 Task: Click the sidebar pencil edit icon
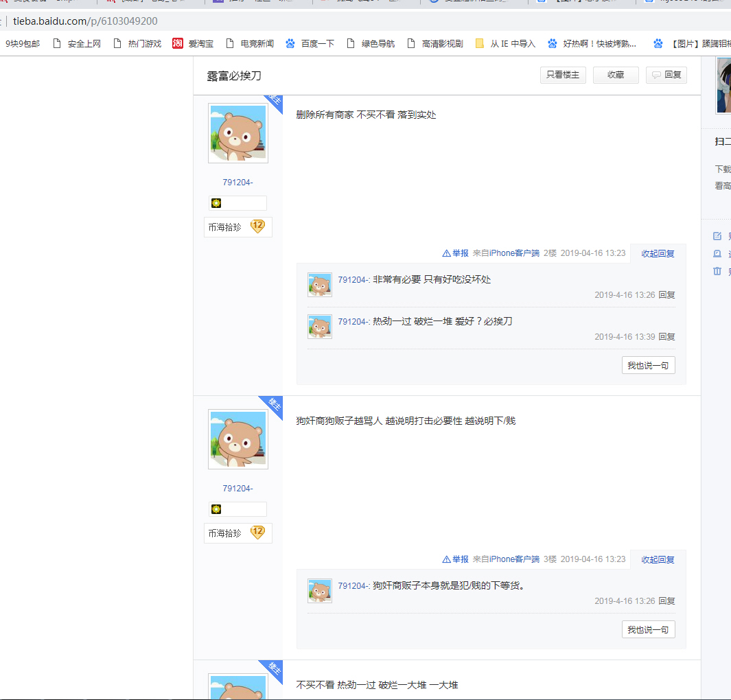click(717, 236)
